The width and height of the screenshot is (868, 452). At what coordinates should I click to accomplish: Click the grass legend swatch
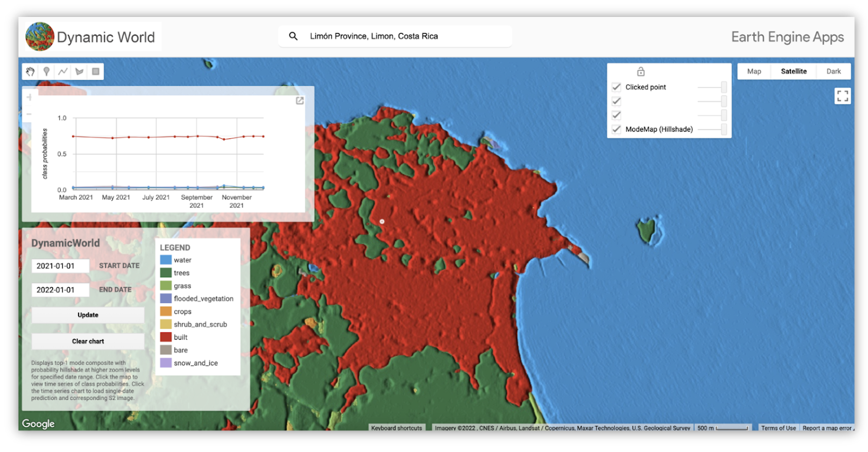click(x=166, y=286)
